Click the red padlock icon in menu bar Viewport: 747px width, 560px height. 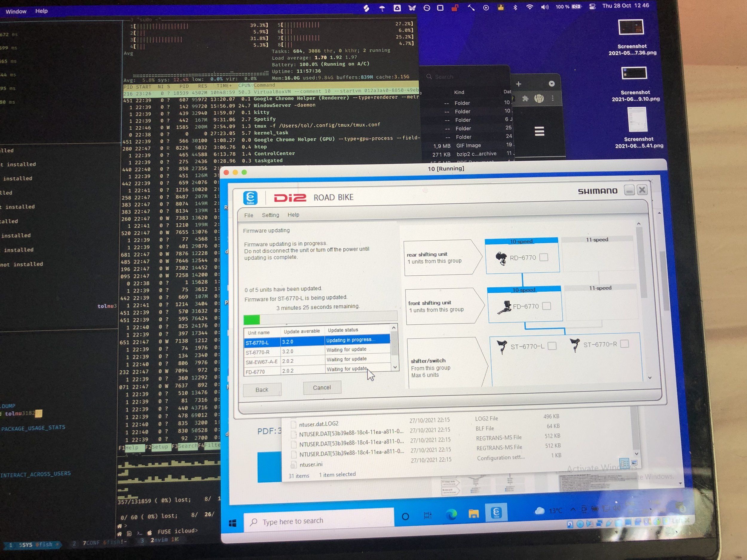pos(455,8)
